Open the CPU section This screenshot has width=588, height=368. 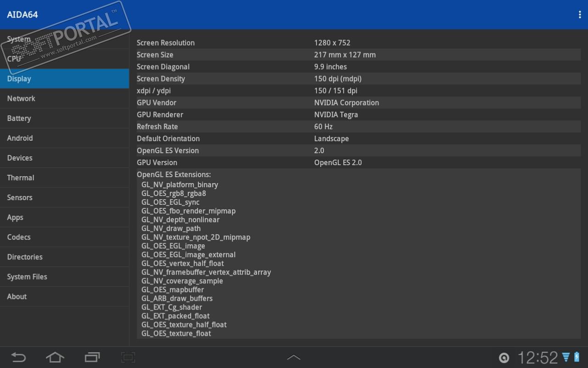[x=64, y=59]
